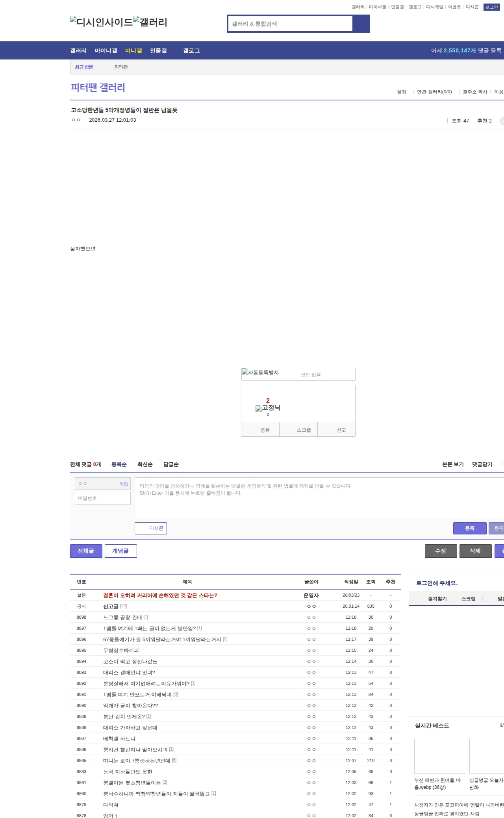Screen dimensions: 504x818
Task: Select 갤러리 in the blue navigation bar
Action: pyautogui.click(x=78, y=51)
